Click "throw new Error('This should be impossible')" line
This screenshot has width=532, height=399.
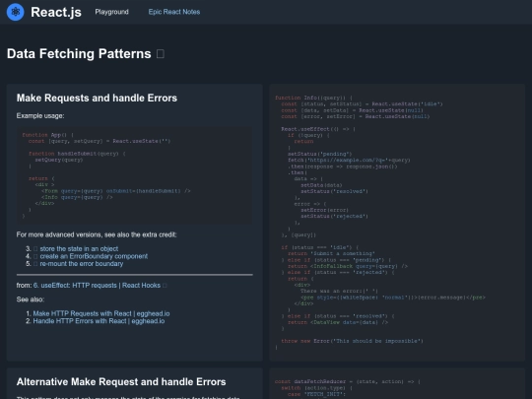tap(352, 341)
